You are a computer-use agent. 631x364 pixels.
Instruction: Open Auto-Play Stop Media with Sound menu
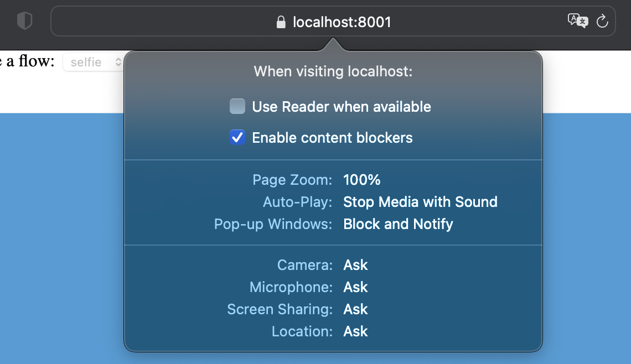pyautogui.click(x=420, y=202)
